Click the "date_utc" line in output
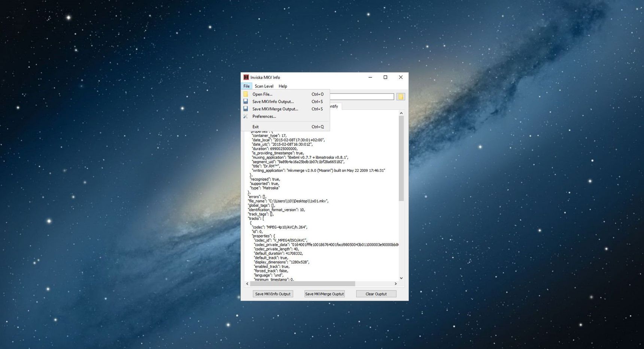This screenshot has width=644, height=349. click(282, 145)
